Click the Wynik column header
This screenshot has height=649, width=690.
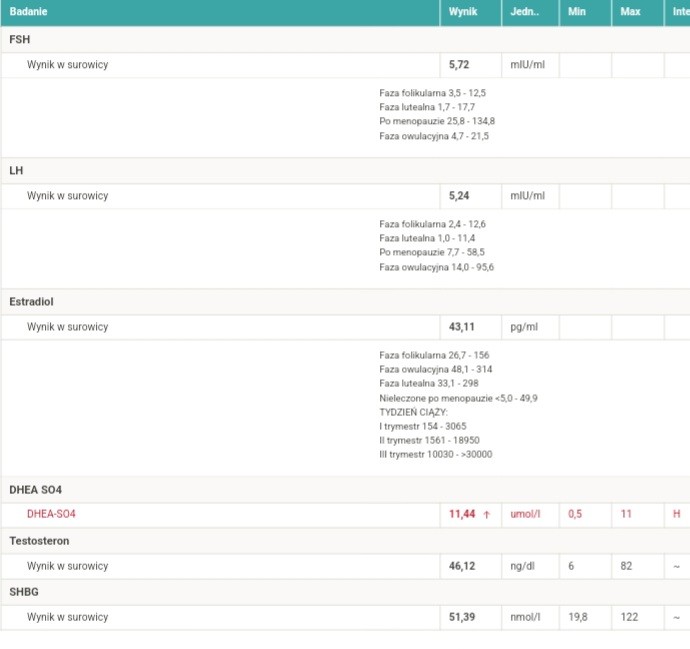463,12
